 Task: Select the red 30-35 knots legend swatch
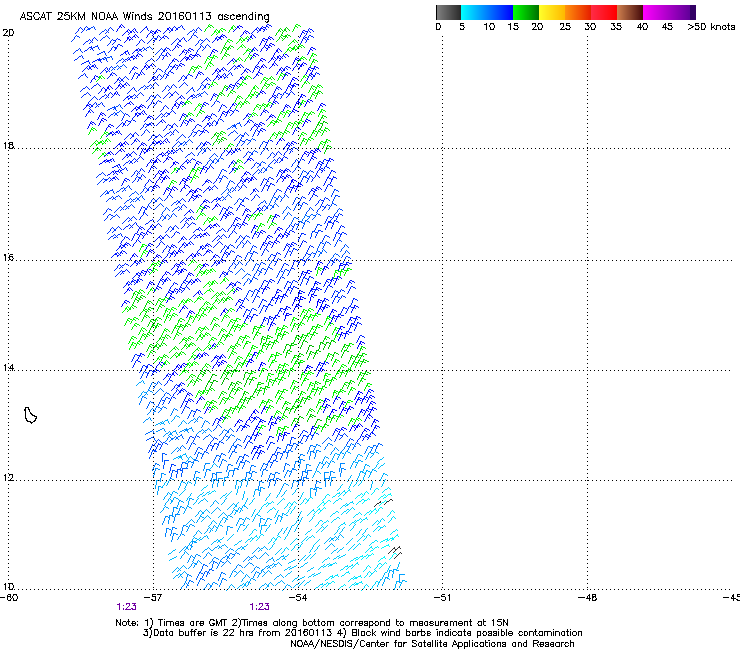click(x=604, y=12)
